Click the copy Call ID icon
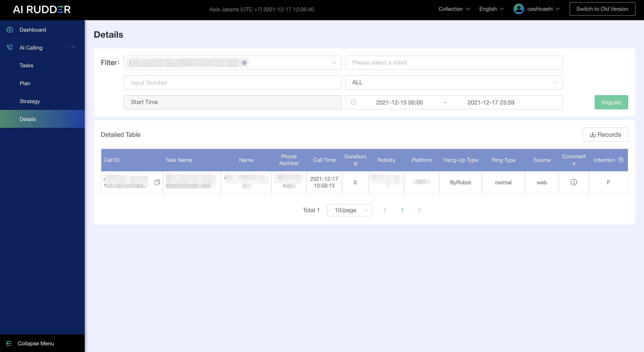The height and width of the screenshot is (352, 644). tap(157, 182)
